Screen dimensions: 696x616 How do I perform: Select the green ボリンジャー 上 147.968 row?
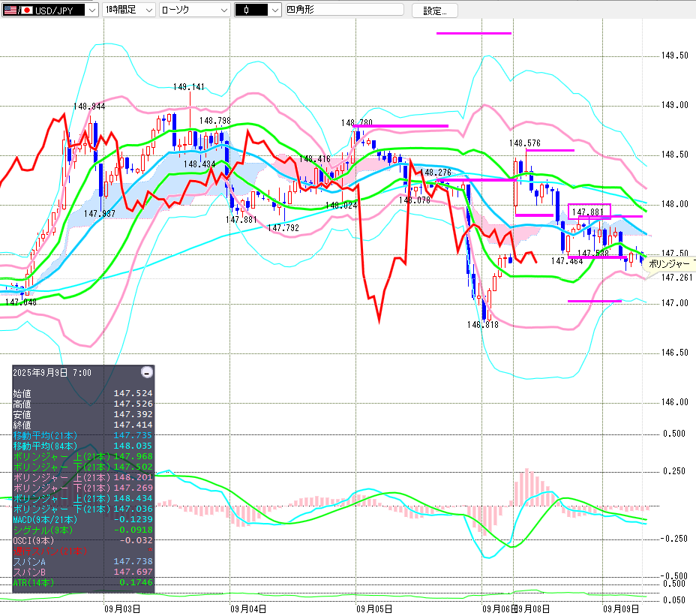83,456
